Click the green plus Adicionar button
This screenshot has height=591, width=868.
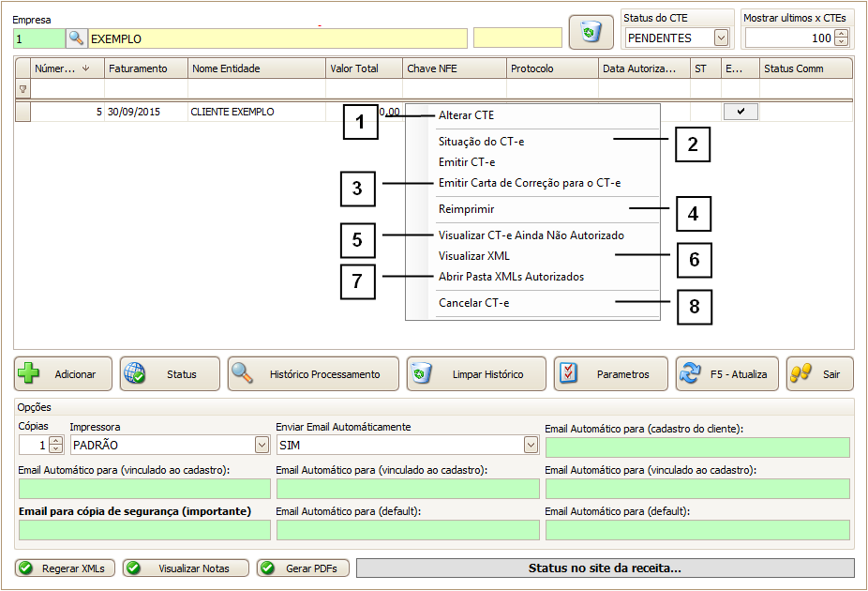point(63,374)
